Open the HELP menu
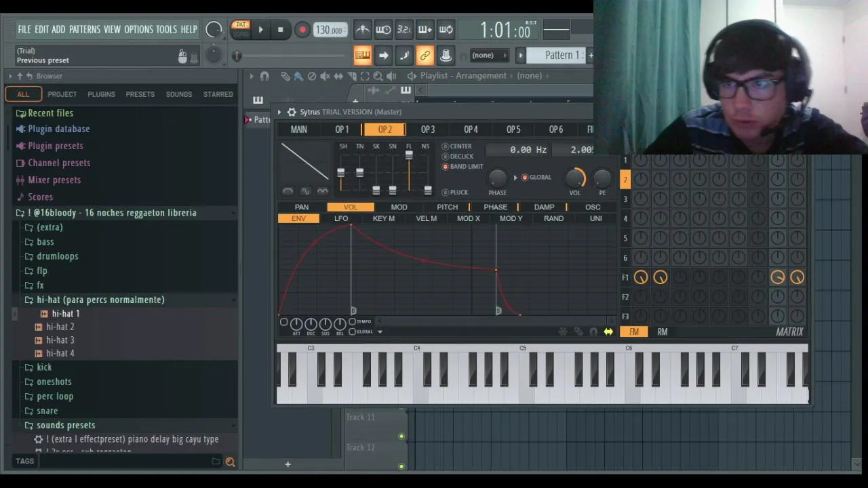Image resolution: width=868 pixels, height=488 pixels. (x=189, y=29)
